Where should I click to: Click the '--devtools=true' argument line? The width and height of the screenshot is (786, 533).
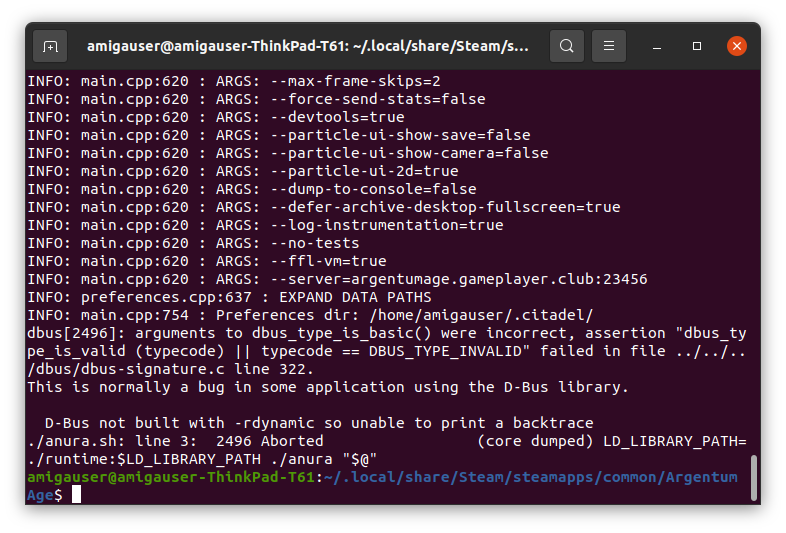216,117
